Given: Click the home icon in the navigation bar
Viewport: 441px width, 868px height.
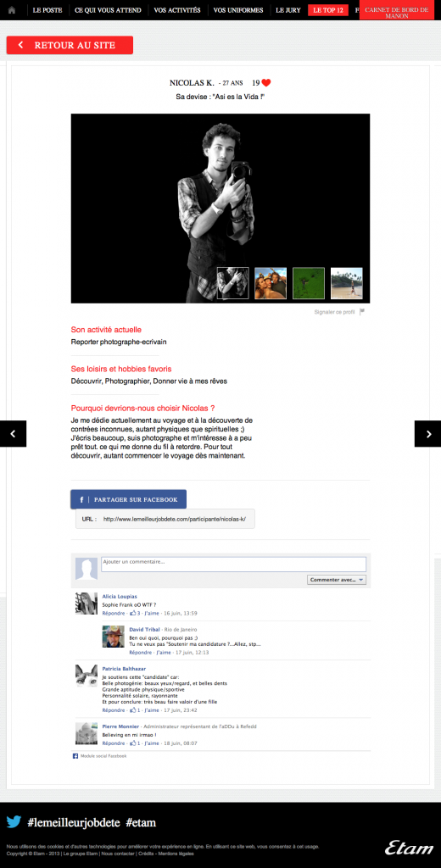Looking at the screenshot, I should [11, 10].
